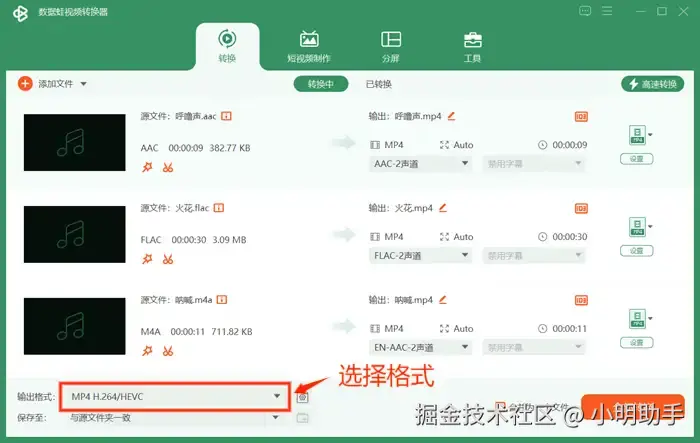Open cut scissors tool for 火花.flac
Screen dimensions: 700x443
coord(168,259)
